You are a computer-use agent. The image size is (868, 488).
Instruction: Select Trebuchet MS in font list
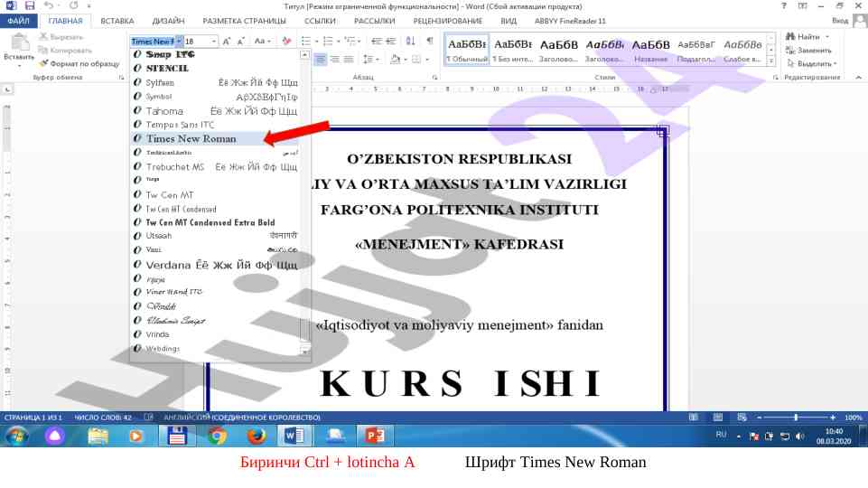point(215,166)
